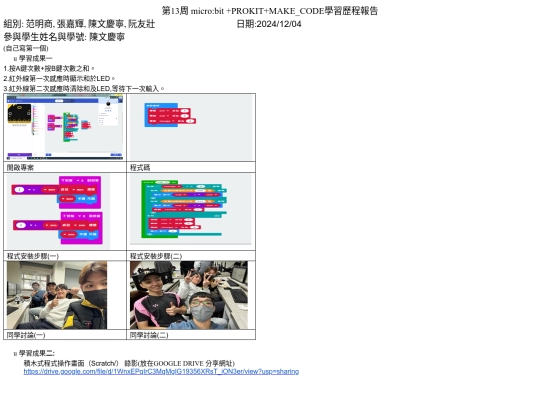540x405 pixels.
Task: Click the group photo above 同學討論(二)
Action: 189,295
